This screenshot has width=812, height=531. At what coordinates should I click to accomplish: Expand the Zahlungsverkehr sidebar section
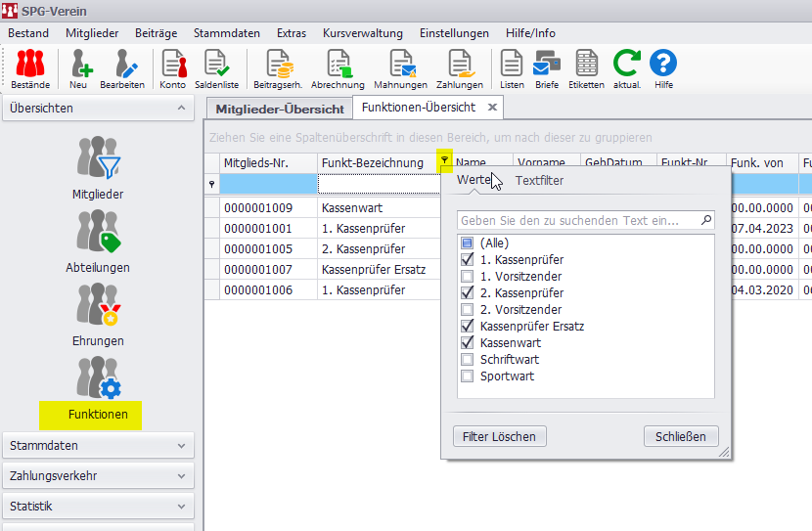(x=98, y=476)
